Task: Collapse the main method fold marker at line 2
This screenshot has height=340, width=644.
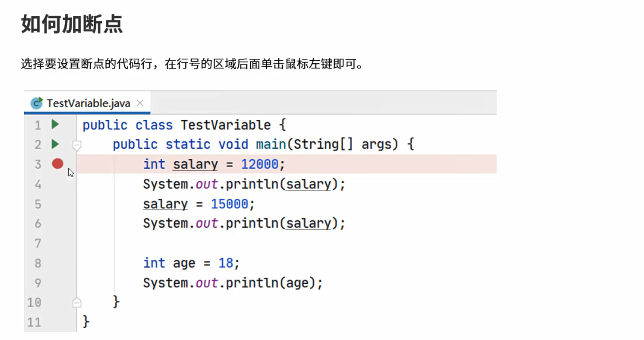Action: [77, 145]
